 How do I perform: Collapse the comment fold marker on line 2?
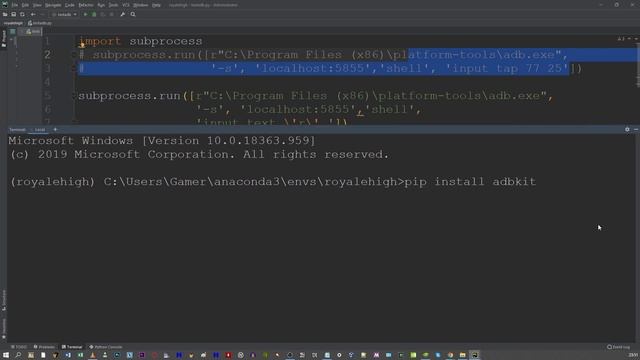[74, 55]
